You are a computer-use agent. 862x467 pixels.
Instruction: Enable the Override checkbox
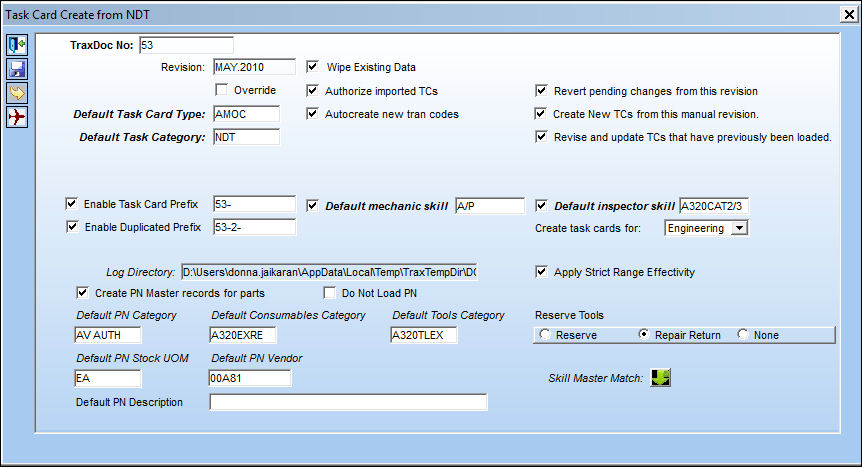[x=222, y=89]
